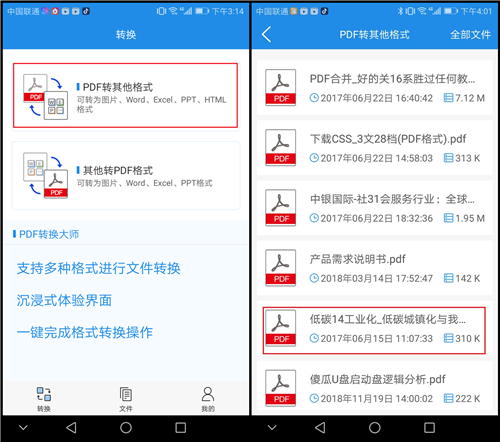Viewport: 500px width, 442px height.
Task: Go back using the header arrow
Action: [x=266, y=34]
